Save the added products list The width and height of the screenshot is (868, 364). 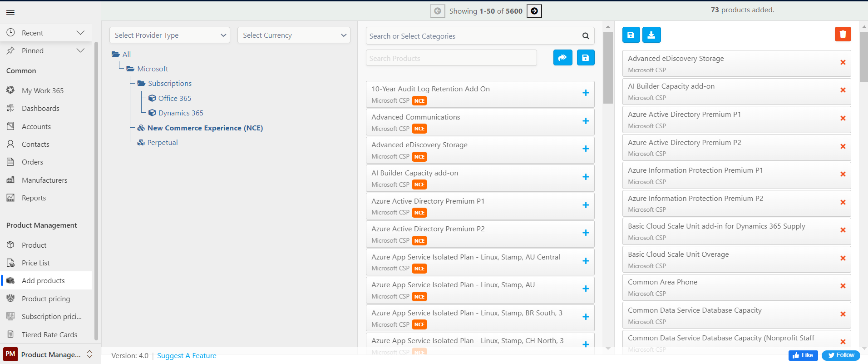(631, 35)
